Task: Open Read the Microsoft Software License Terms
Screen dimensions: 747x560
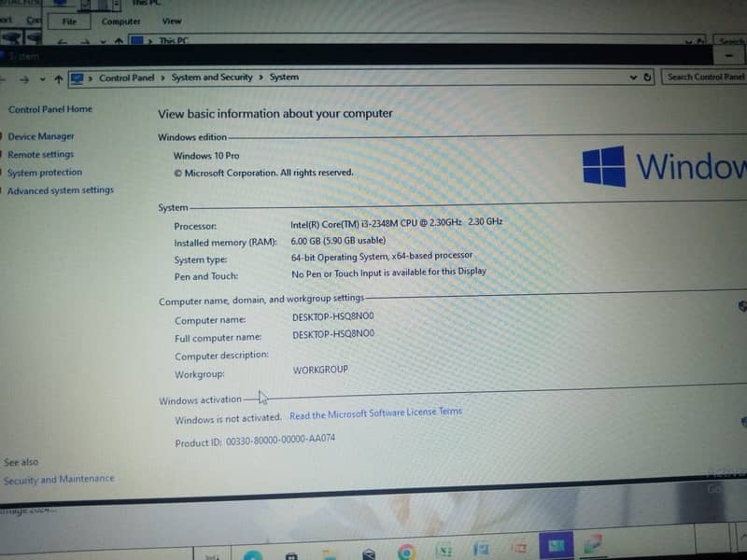Action: [x=375, y=413]
